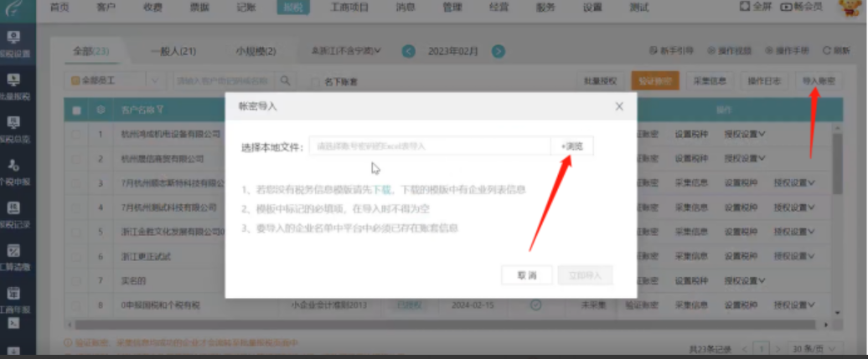Switch to the 一般人(21) tab
The height and width of the screenshot is (359, 868).
pos(173,51)
